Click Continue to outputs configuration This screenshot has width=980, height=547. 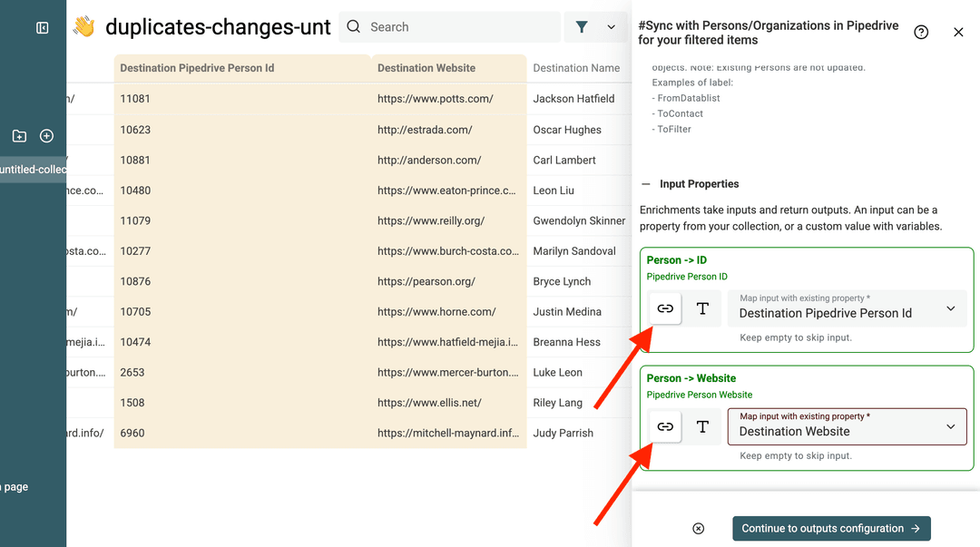(x=830, y=528)
